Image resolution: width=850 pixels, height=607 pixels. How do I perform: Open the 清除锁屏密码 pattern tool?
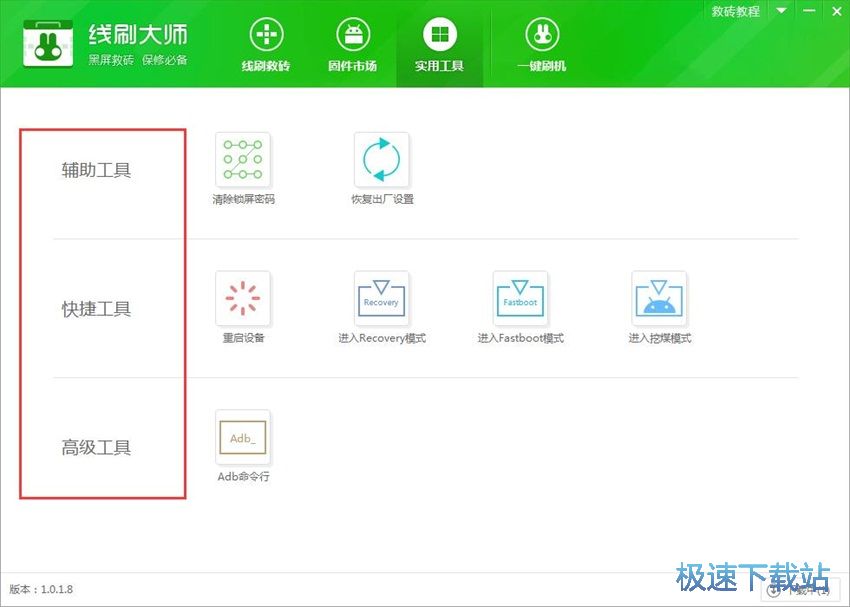point(243,160)
